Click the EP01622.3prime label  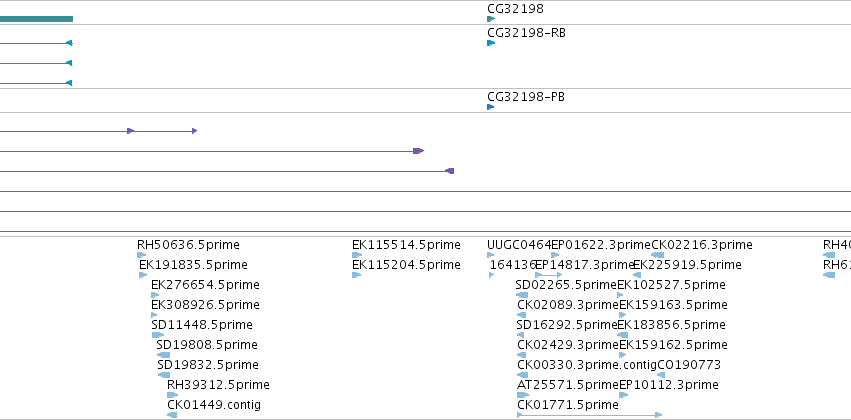click(601, 245)
